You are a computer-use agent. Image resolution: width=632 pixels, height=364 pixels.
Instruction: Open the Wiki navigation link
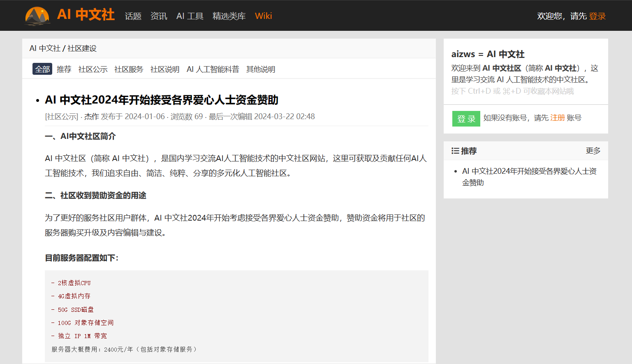coord(263,16)
